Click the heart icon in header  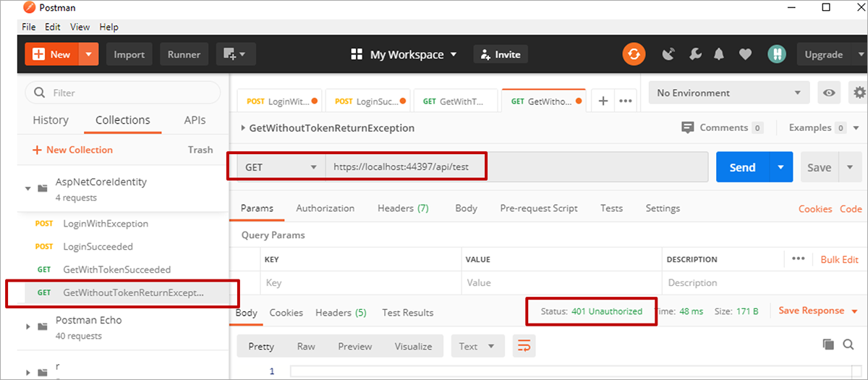pyautogui.click(x=745, y=54)
